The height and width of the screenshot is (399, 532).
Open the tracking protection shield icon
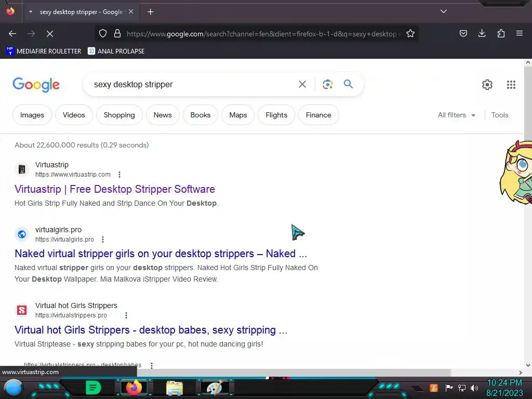click(x=103, y=34)
